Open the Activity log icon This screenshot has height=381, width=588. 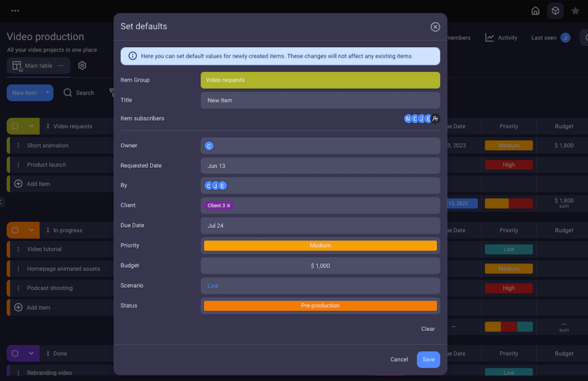491,37
